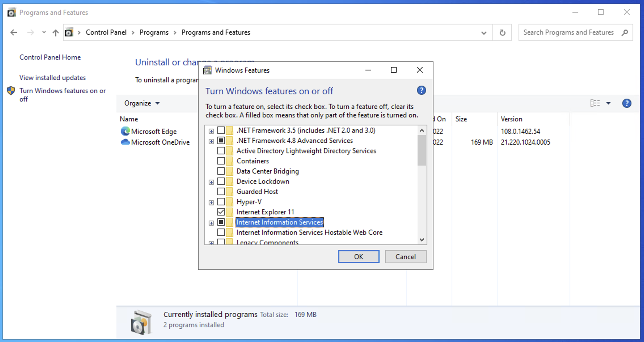Change the view layout icon
Image resolution: width=644 pixels, height=342 pixels.
[595, 103]
